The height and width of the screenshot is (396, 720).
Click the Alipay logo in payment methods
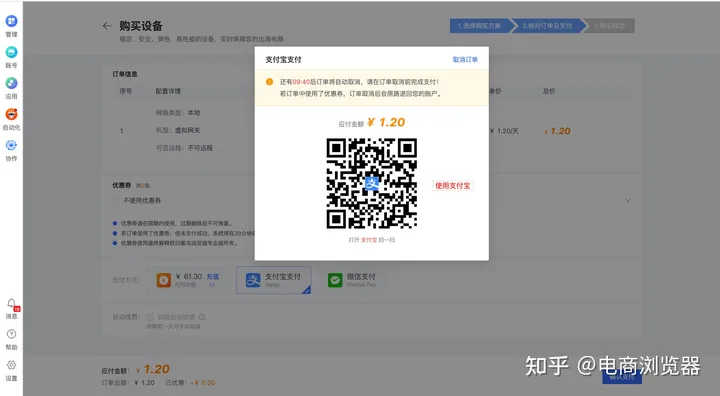tap(253, 280)
